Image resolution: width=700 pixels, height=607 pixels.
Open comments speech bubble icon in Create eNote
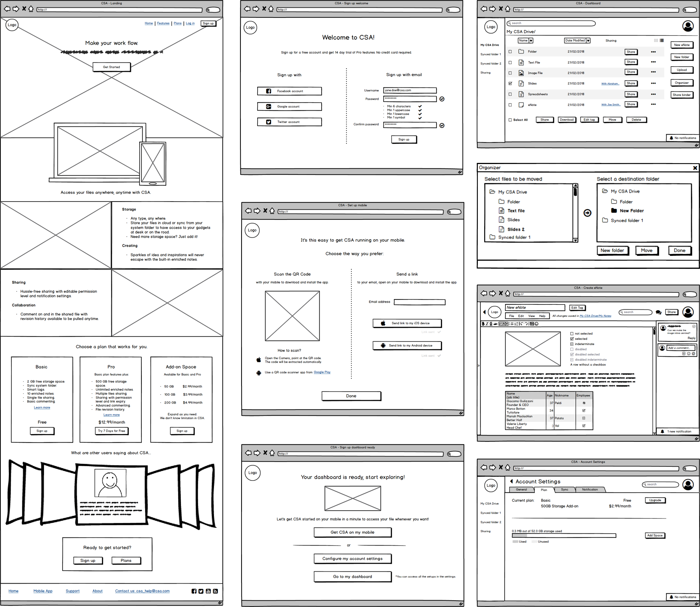[658, 312]
